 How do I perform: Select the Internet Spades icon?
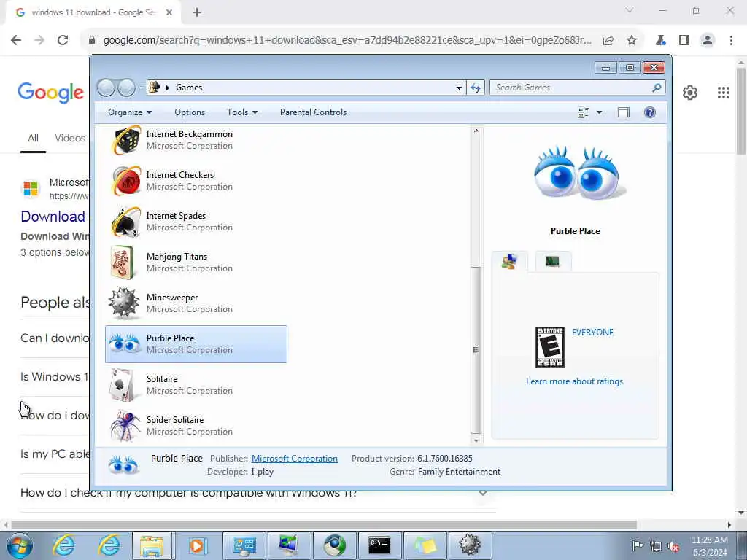[125, 222]
